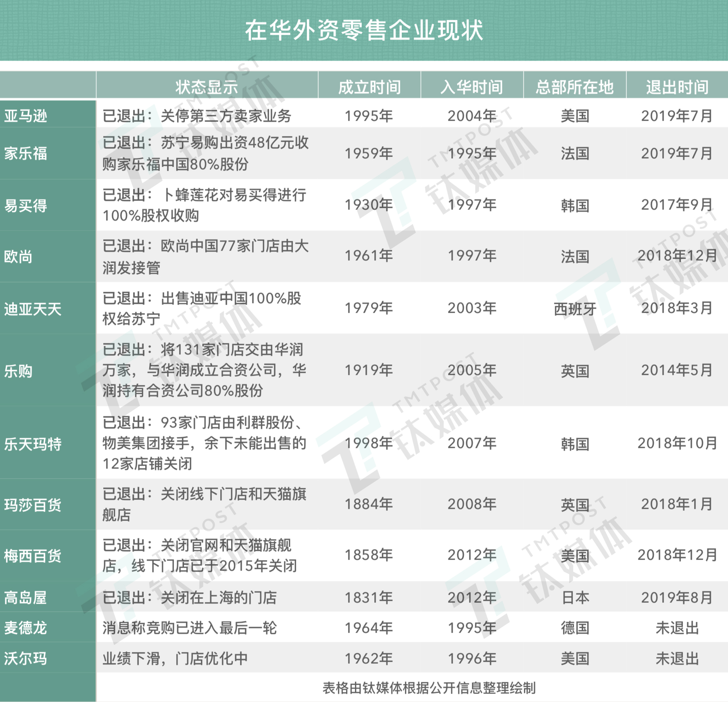
Task: Click the 迪亚天天 row label
Action: point(33,309)
